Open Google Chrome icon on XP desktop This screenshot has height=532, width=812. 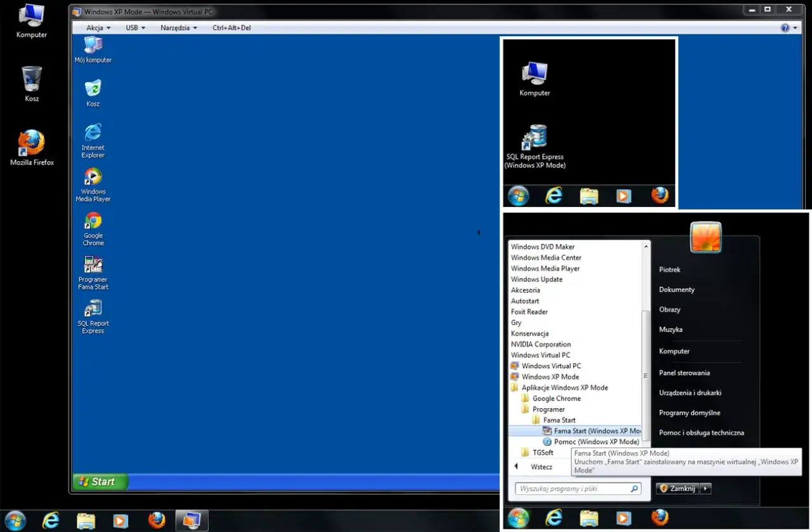(93, 222)
